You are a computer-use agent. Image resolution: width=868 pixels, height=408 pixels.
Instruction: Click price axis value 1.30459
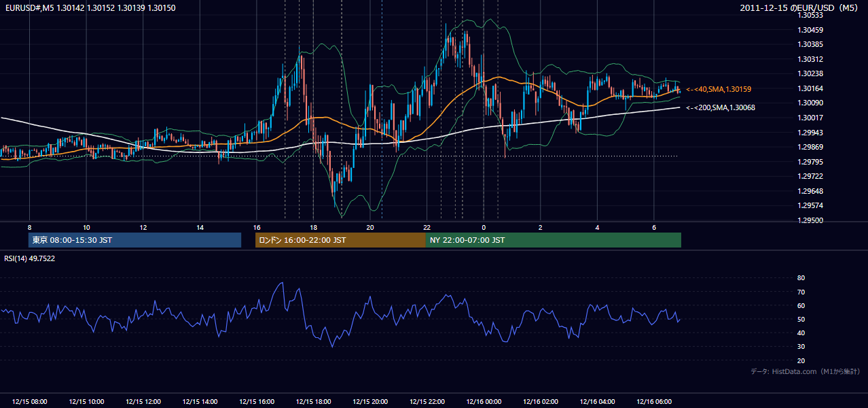pos(810,30)
